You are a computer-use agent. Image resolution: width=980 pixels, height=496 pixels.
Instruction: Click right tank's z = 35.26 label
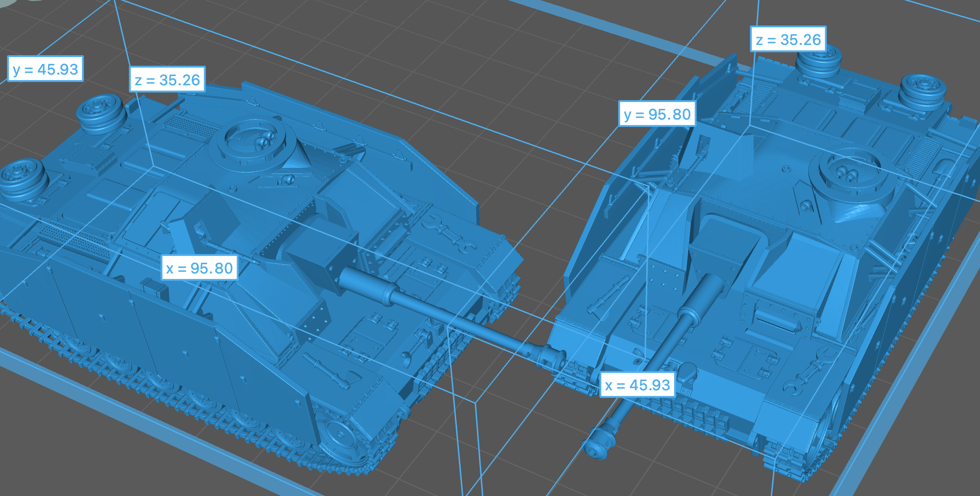pos(788,39)
